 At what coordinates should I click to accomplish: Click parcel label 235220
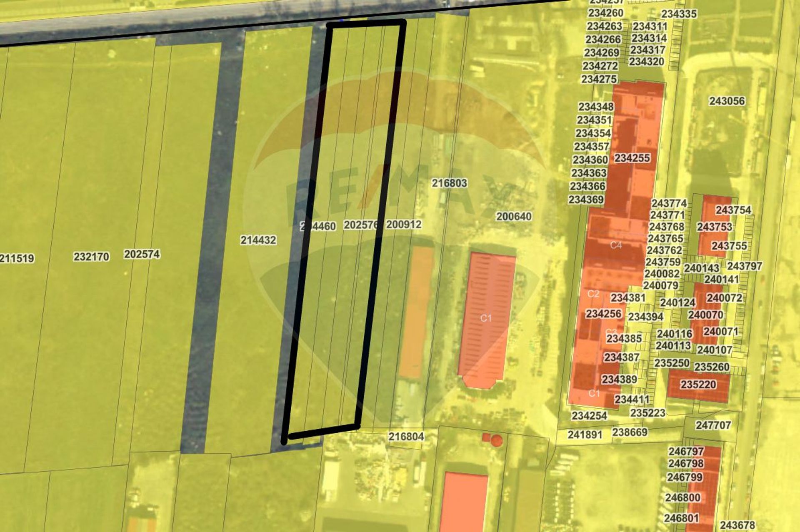(698, 385)
